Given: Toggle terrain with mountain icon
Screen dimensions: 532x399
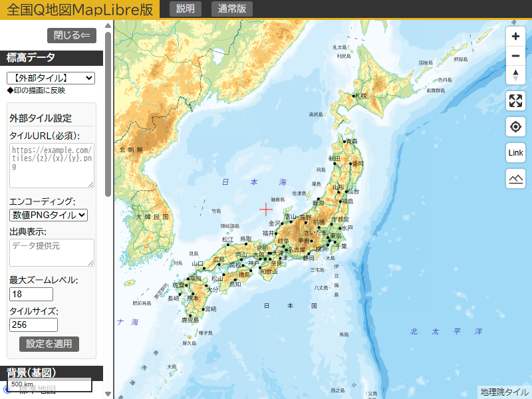Looking at the screenshot, I should click(515, 179).
